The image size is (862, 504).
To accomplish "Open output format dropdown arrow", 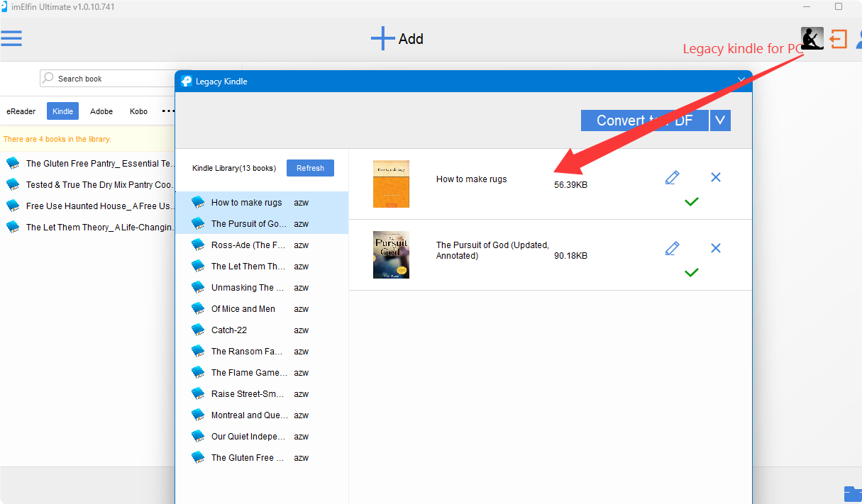I will [720, 121].
